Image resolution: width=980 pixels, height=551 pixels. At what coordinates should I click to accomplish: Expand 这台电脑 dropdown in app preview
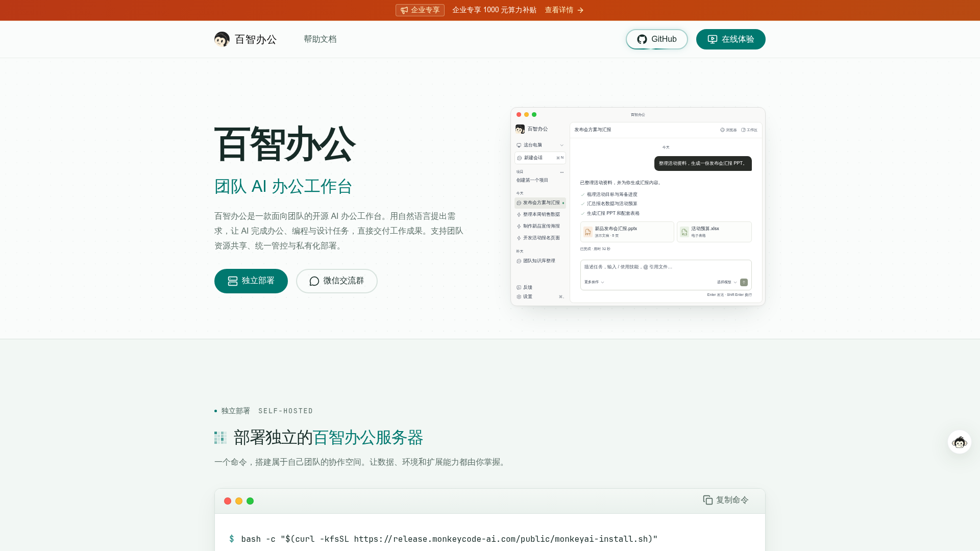[x=540, y=145]
